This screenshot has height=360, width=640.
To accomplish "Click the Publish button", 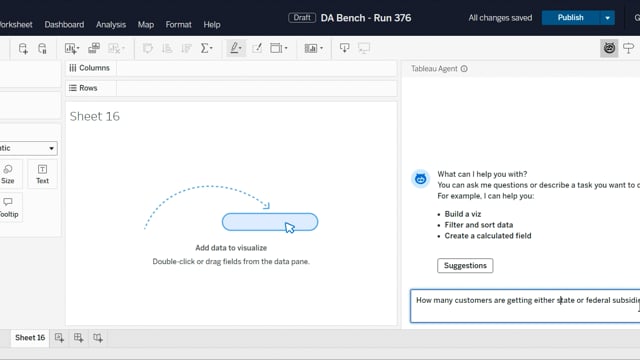I will coord(571,18).
